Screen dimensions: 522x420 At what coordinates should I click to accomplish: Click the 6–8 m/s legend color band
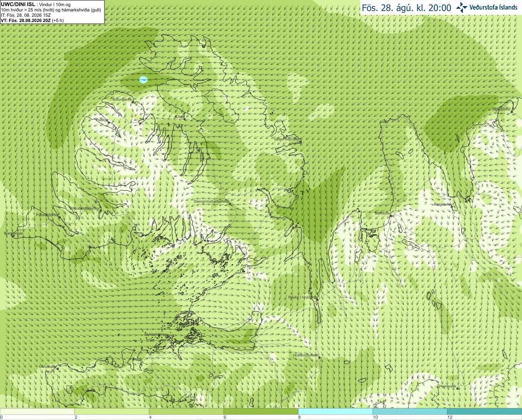coord(261,411)
